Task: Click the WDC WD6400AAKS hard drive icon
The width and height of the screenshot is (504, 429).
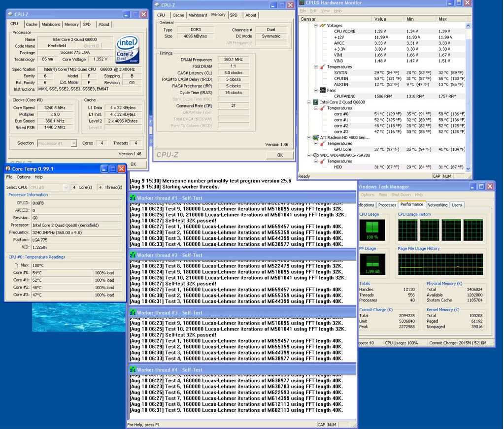Action: click(316, 155)
